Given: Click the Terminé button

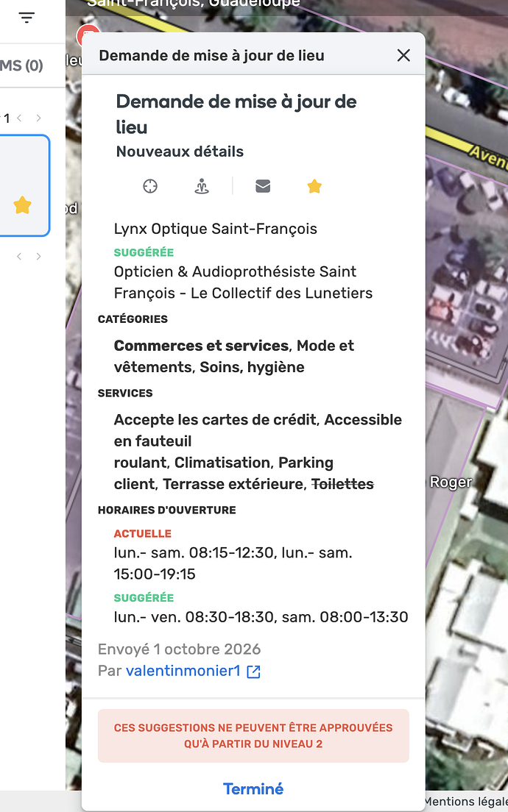Looking at the screenshot, I should coord(253,788).
